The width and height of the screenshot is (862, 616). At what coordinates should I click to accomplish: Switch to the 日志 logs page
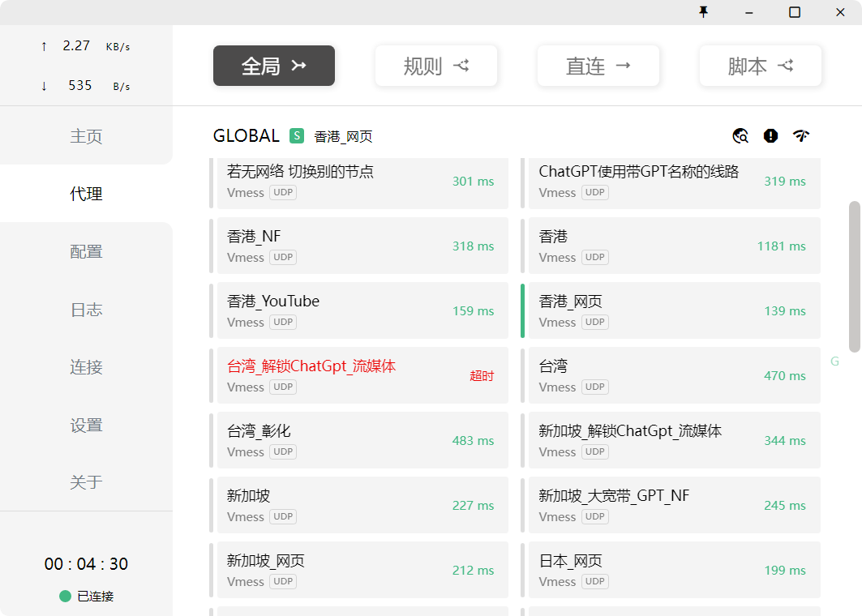[86, 310]
